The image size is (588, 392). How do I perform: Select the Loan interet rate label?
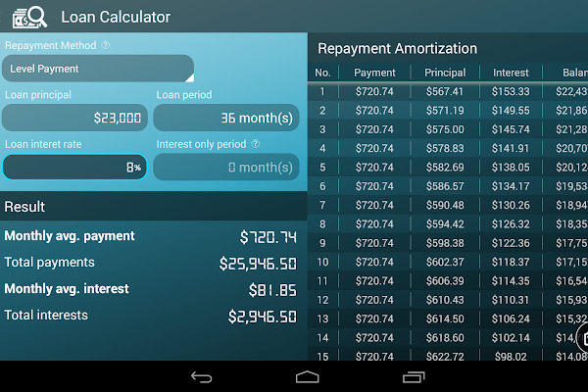[43, 144]
